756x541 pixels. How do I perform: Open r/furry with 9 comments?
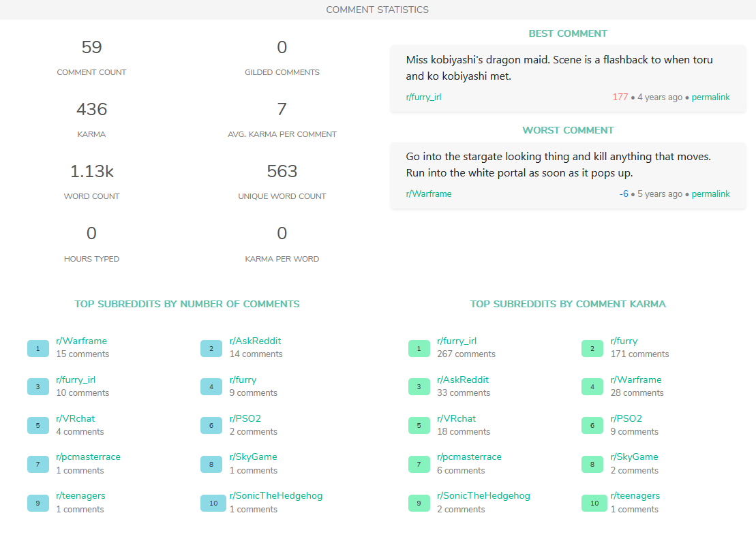point(243,380)
